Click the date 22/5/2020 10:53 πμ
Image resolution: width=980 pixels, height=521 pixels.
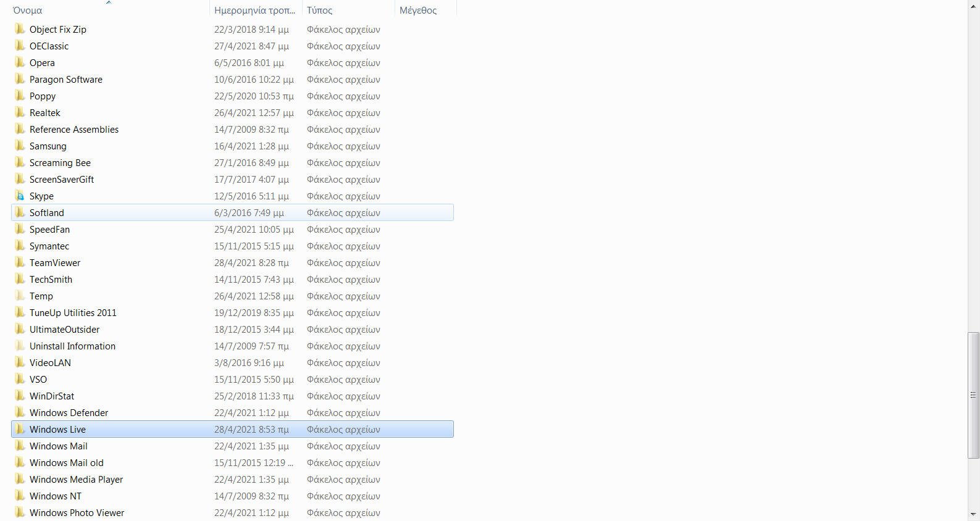(x=254, y=96)
